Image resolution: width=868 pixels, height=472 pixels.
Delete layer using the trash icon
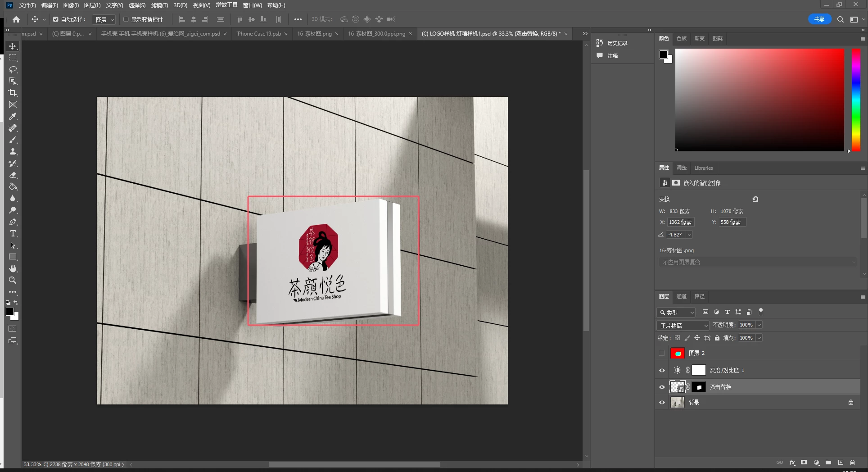coord(852,463)
